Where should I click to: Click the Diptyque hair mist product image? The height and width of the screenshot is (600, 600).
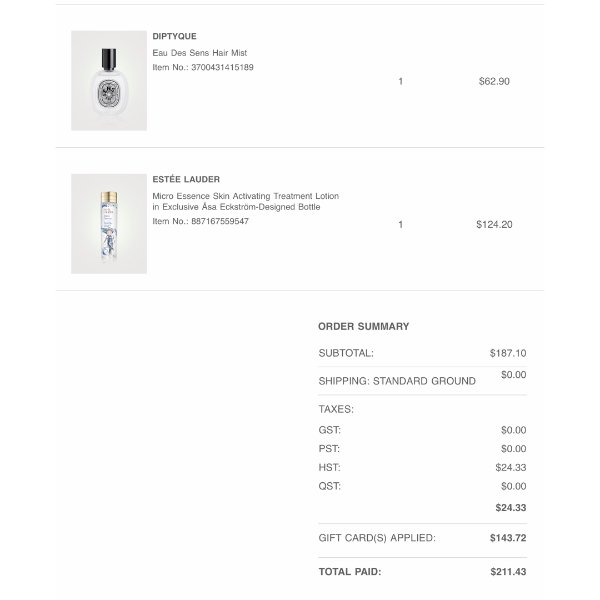[109, 80]
